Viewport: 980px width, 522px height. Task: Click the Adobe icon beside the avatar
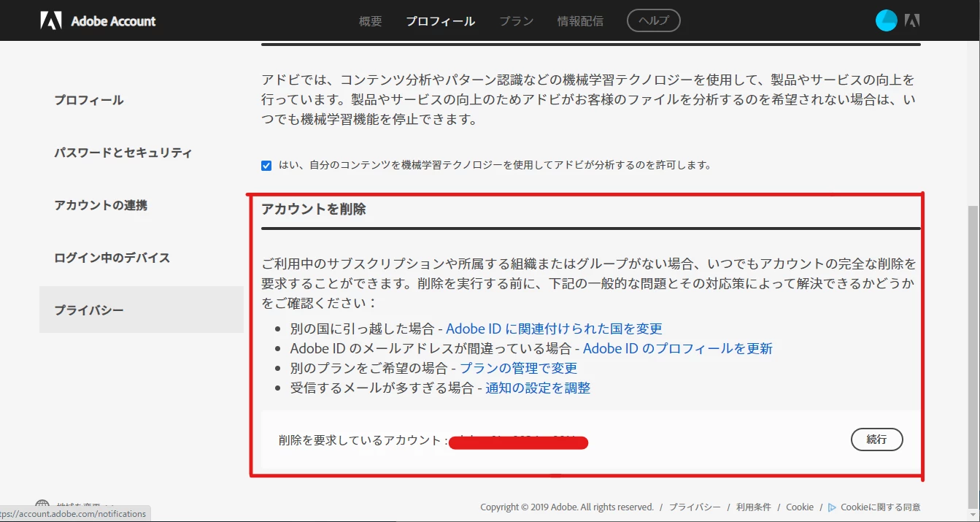tap(912, 20)
